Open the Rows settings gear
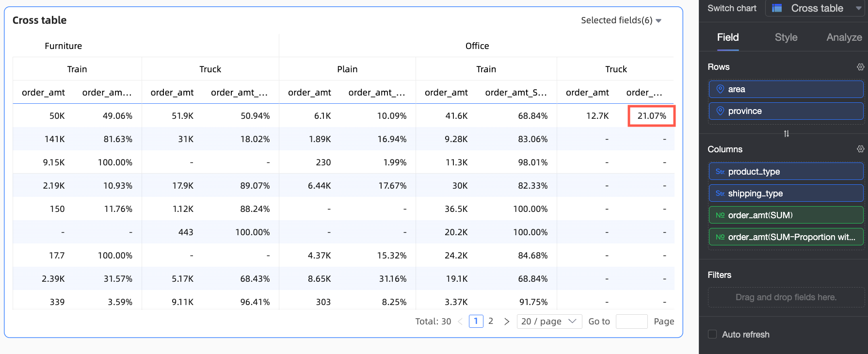Viewport: 868px width, 354px height. [860, 67]
